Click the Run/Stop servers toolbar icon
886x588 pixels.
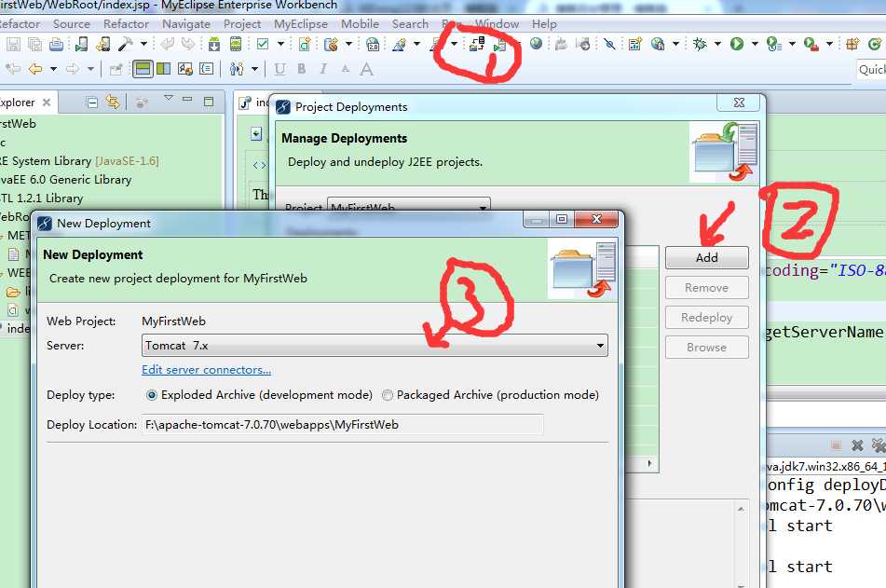[500, 44]
